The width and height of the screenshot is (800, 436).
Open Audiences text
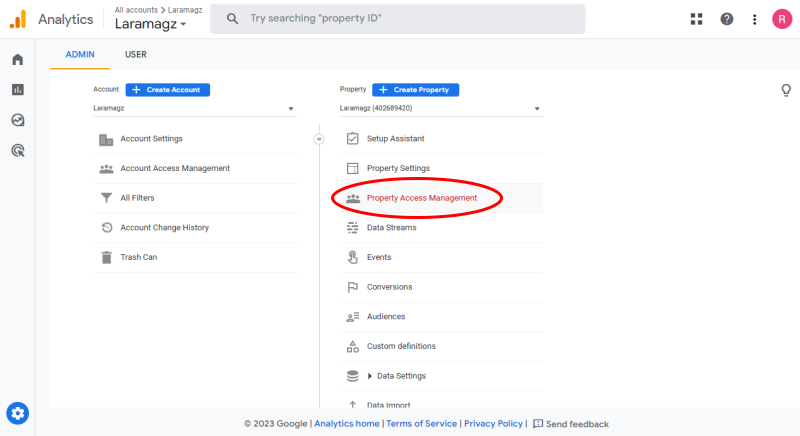[386, 317]
